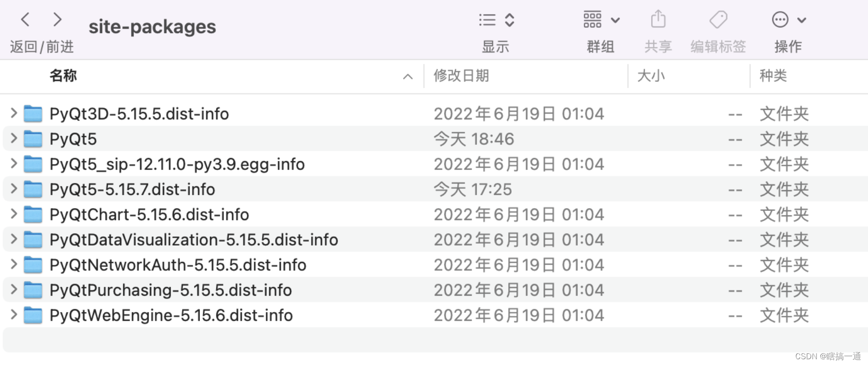Open the 群组 dropdown chevron
868x365 pixels.
(615, 19)
